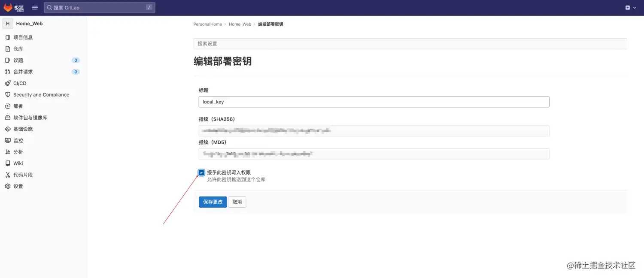Click the 监控 monitor icon
The height and width of the screenshot is (278, 644).
pos(8,140)
